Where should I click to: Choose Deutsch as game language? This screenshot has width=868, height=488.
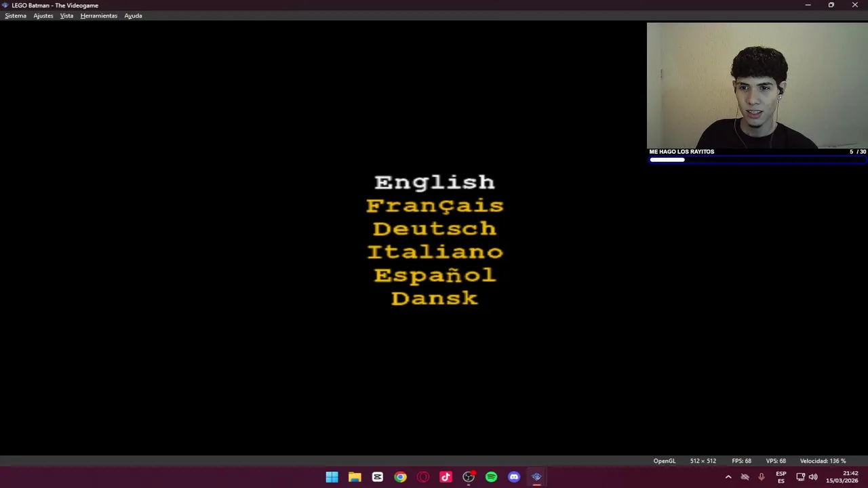pyautogui.click(x=435, y=228)
